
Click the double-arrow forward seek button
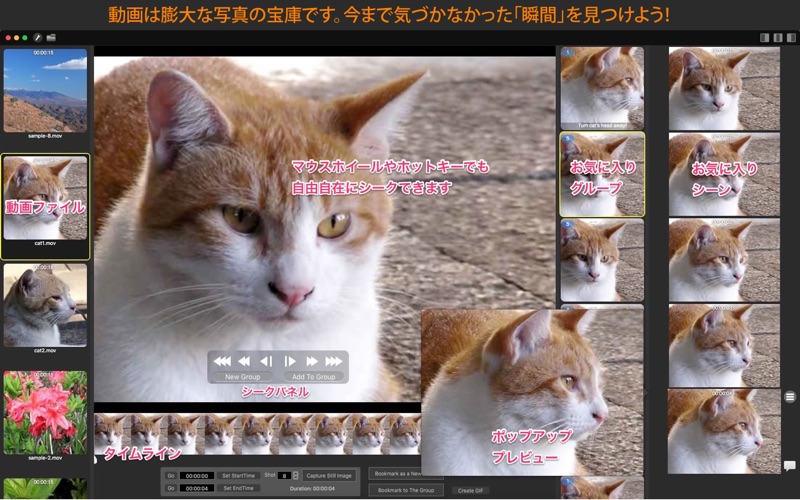click(312, 361)
